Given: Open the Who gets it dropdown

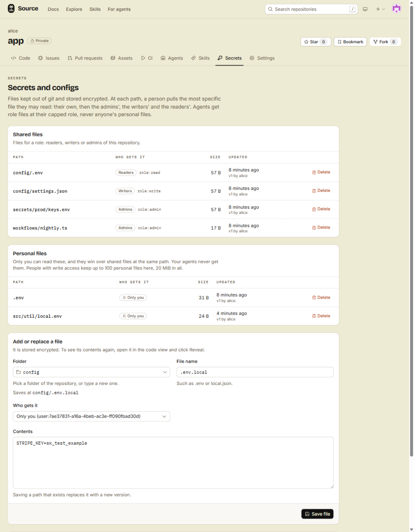Looking at the screenshot, I should pyautogui.click(x=92, y=416).
